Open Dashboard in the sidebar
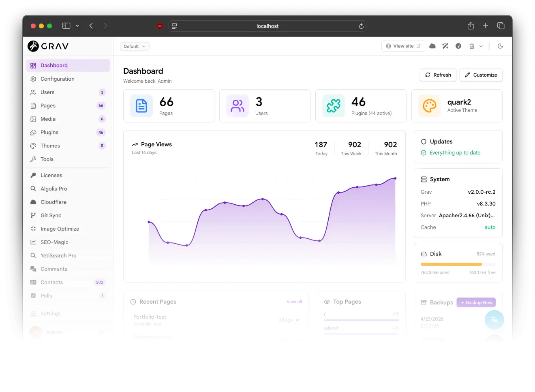The image size is (535, 392). (x=68, y=66)
